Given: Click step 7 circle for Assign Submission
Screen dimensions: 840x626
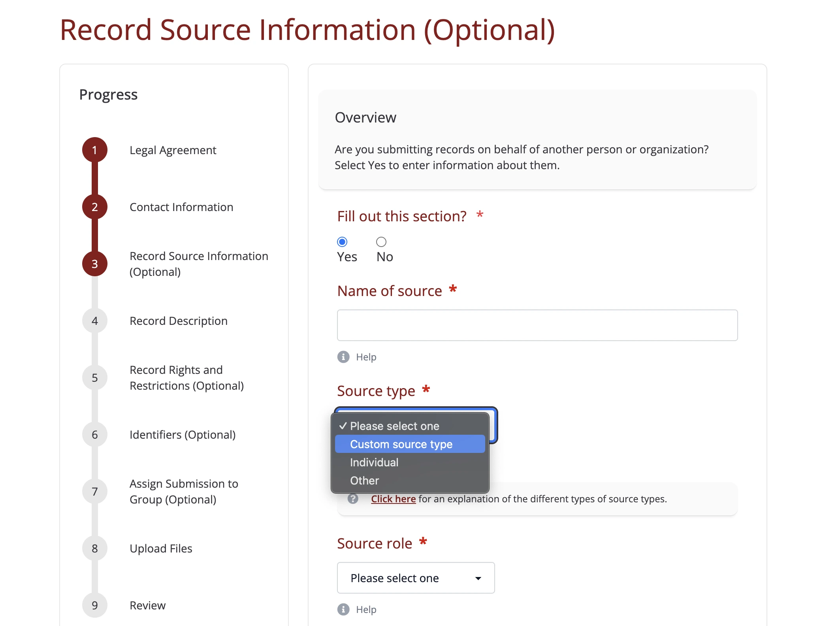Looking at the screenshot, I should 95,492.
